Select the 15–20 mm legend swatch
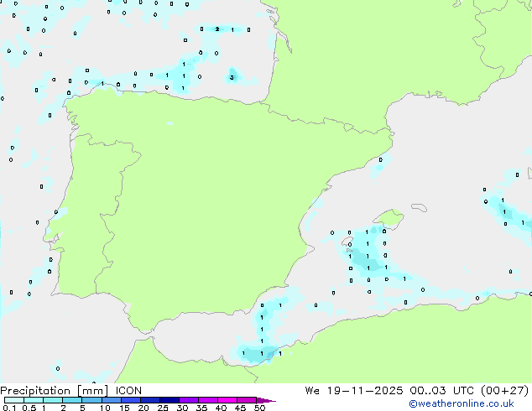 click(130, 400)
